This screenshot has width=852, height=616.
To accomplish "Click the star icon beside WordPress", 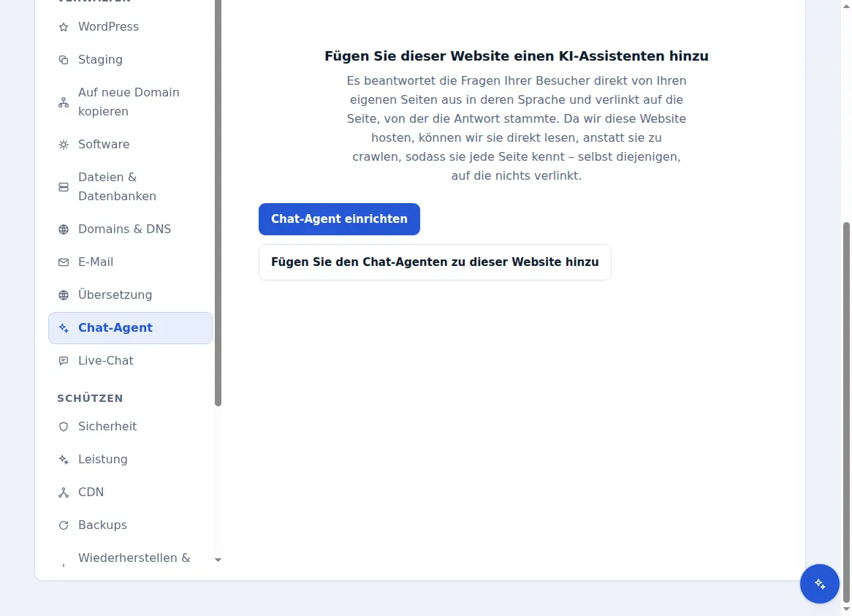I will (x=64, y=27).
